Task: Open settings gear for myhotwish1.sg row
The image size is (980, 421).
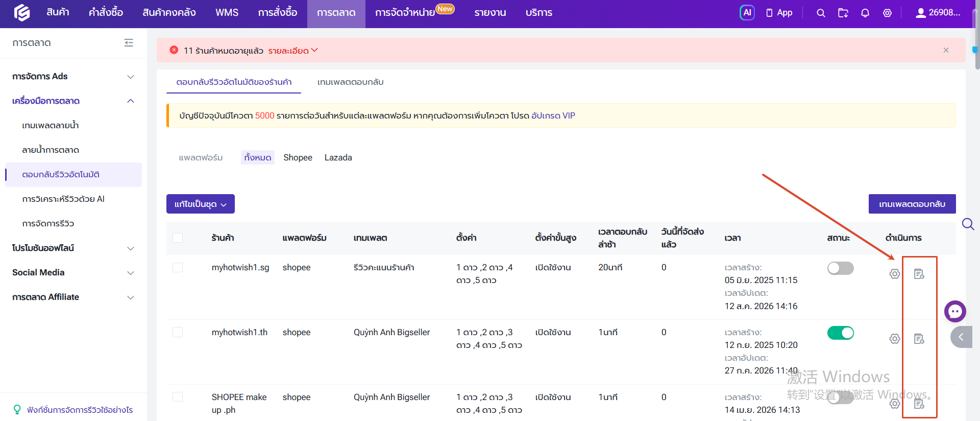Action: [x=895, y=274]
